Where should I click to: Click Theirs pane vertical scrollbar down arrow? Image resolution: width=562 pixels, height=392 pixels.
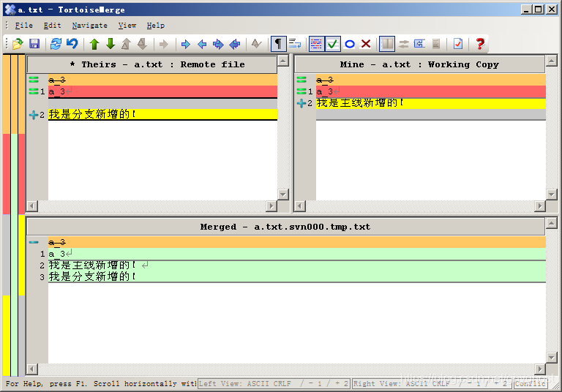pyautogui.click(x=283, y=195)
